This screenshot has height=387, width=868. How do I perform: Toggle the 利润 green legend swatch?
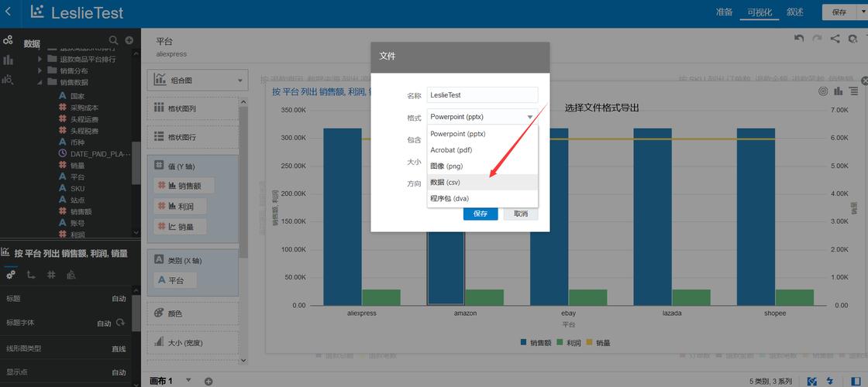560,343
